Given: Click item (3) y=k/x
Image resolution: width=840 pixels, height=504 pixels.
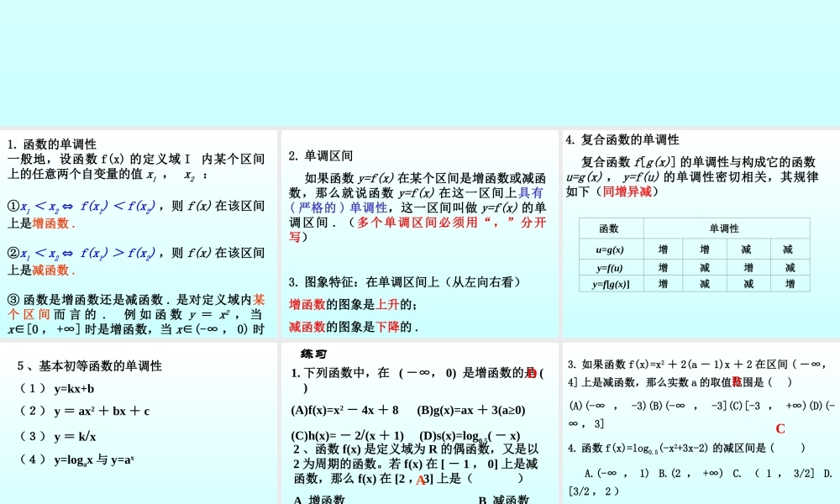Looking at the screenshot, I should point(57,437).
